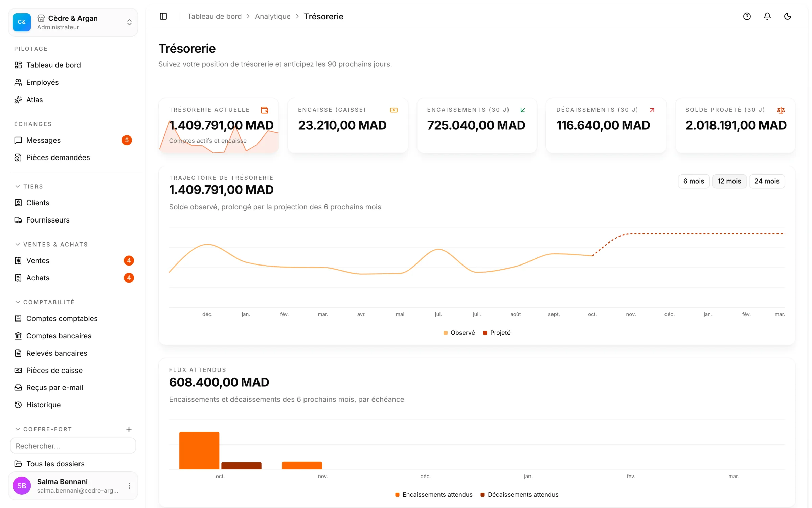Click the Pièces de caisse banknote icon
The width and height of the screenshot is (812, 508).
18,370
